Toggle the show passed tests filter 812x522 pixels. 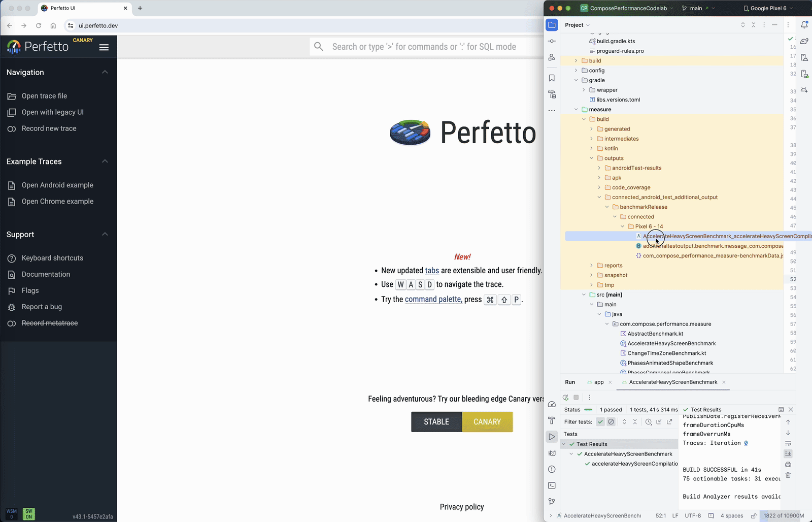(600, 422)
